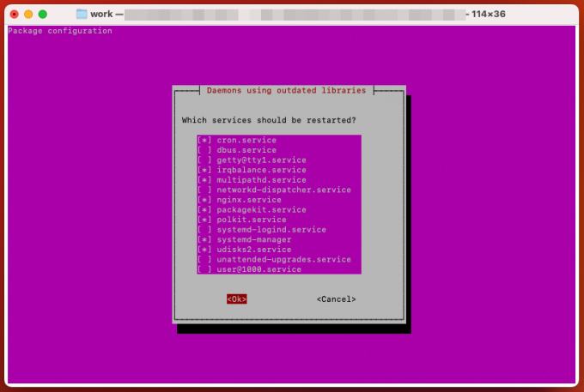Disable polkit.service restart
The image size is (584, 392).
204,220
